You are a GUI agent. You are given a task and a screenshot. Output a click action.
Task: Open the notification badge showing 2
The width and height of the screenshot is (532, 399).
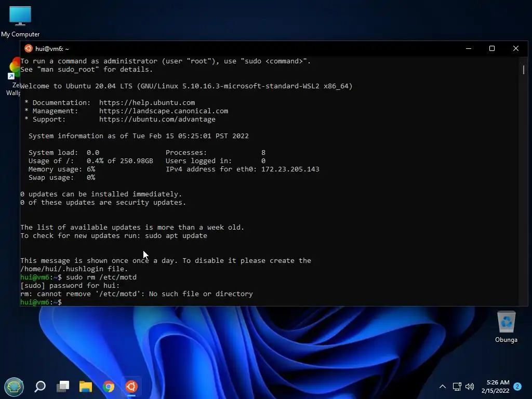[517, 387]
